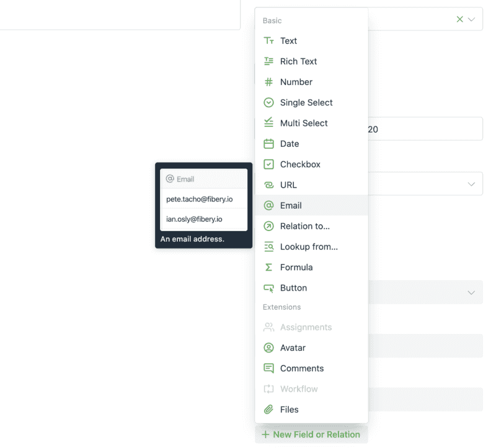Image resolution: width=496 pixels, height=448 pixels.
Task: Select the Formula sigma icon
Action: click(268, 267)
